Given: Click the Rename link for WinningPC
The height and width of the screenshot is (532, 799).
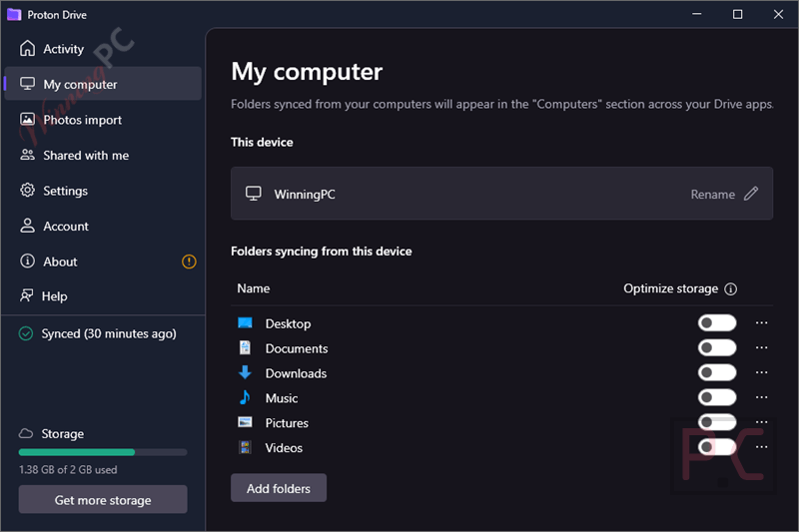Looking at the screenshot, I should point(712,194).
